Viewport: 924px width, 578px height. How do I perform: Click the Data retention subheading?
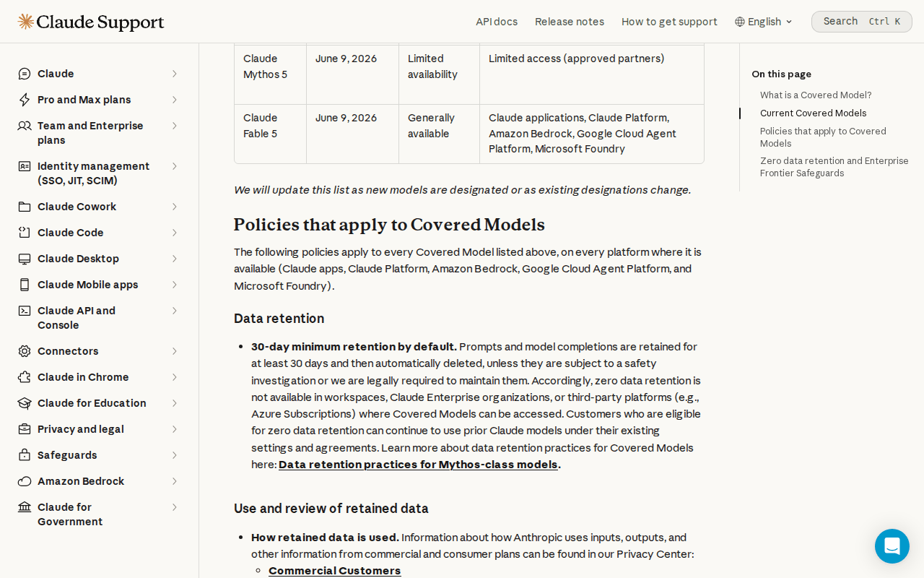[279, 319]
